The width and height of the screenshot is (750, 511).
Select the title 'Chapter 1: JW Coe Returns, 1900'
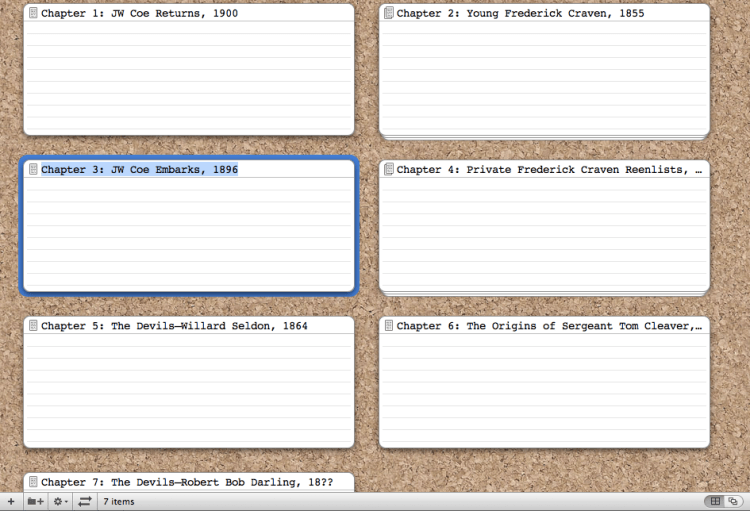tap(139, 14)
